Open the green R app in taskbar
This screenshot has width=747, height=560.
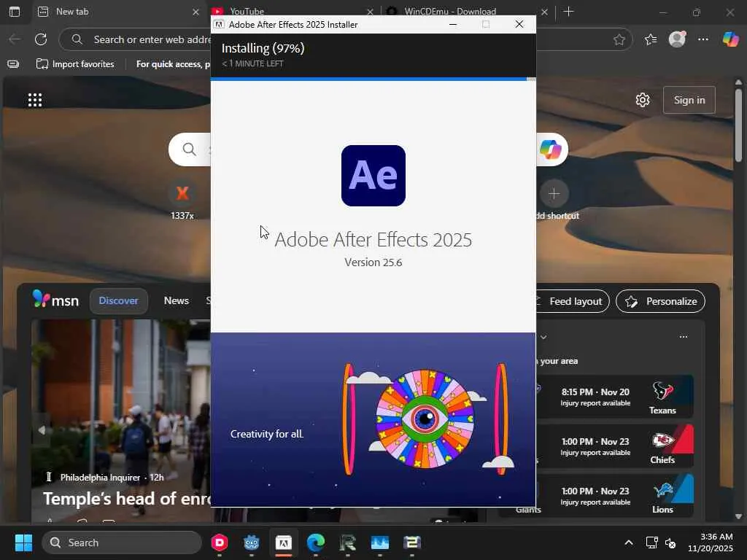348,542
